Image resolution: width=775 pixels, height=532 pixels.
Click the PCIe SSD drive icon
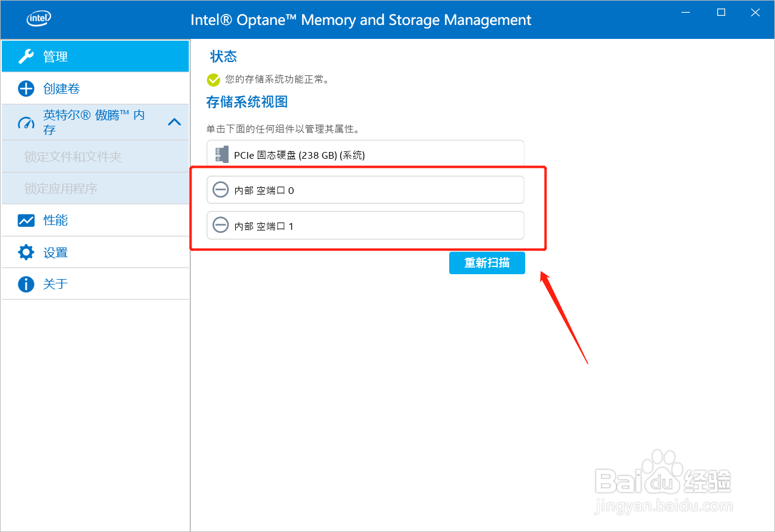click(x=222, y=154)
